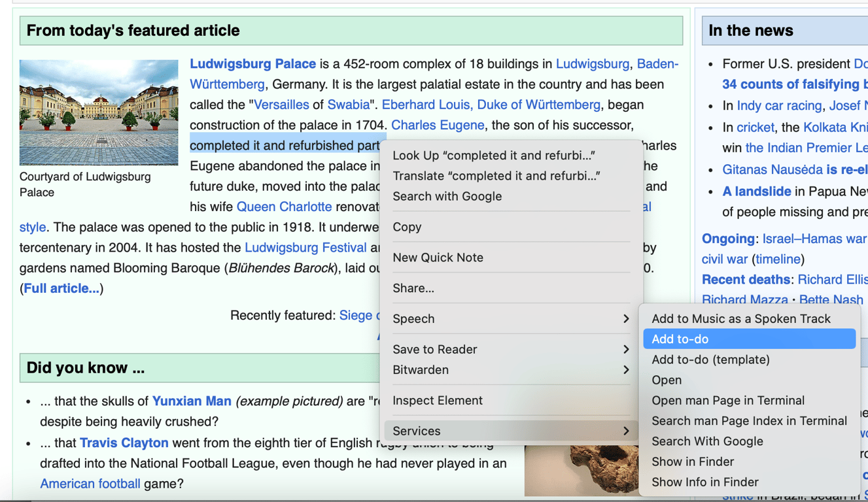Create a New Quick Note
Image resolution: width=868 pixels, height=502 pixels.
[x=511, y=258]
